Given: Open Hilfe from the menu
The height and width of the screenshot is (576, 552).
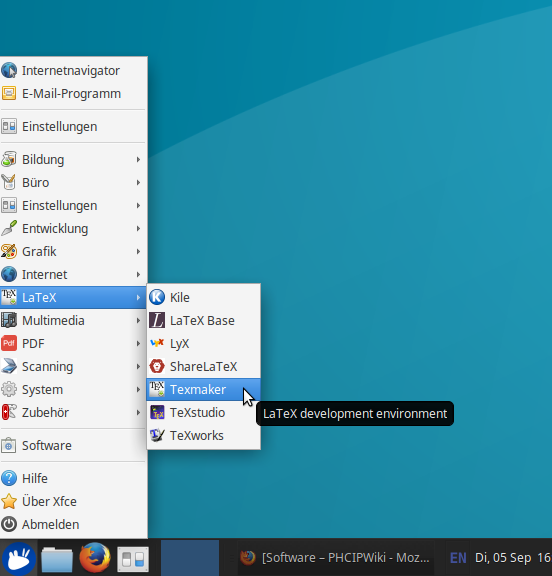Looking at the screenshot, I should tap(73, 478).
